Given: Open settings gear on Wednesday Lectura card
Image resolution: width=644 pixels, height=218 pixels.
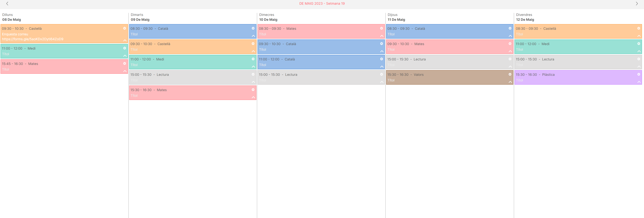Looking at the screenshot, I should pos(381,74).
